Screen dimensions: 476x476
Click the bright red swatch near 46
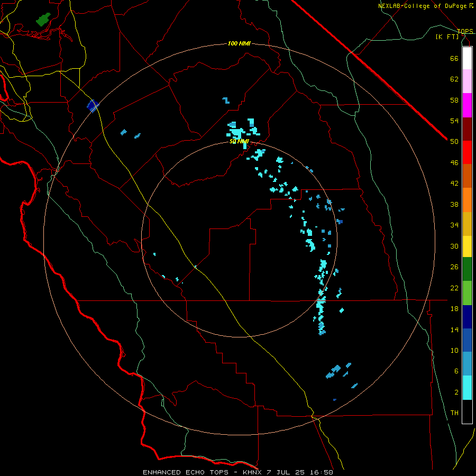click(467, 152)
